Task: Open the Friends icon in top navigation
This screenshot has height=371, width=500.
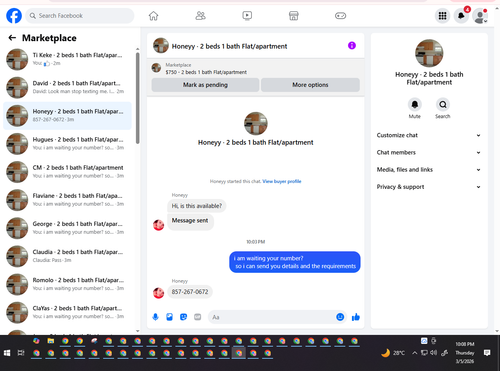Action: [x=200, y=16]
